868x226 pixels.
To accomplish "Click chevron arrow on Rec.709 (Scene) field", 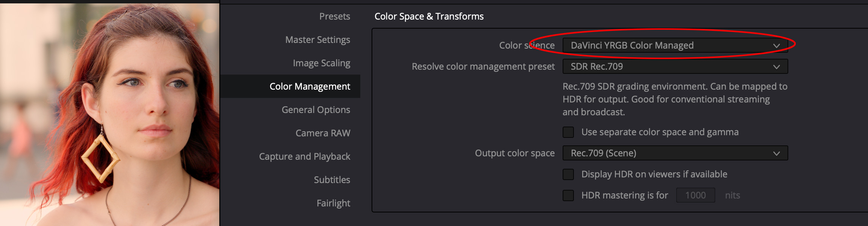I will [x=776, y=153].
